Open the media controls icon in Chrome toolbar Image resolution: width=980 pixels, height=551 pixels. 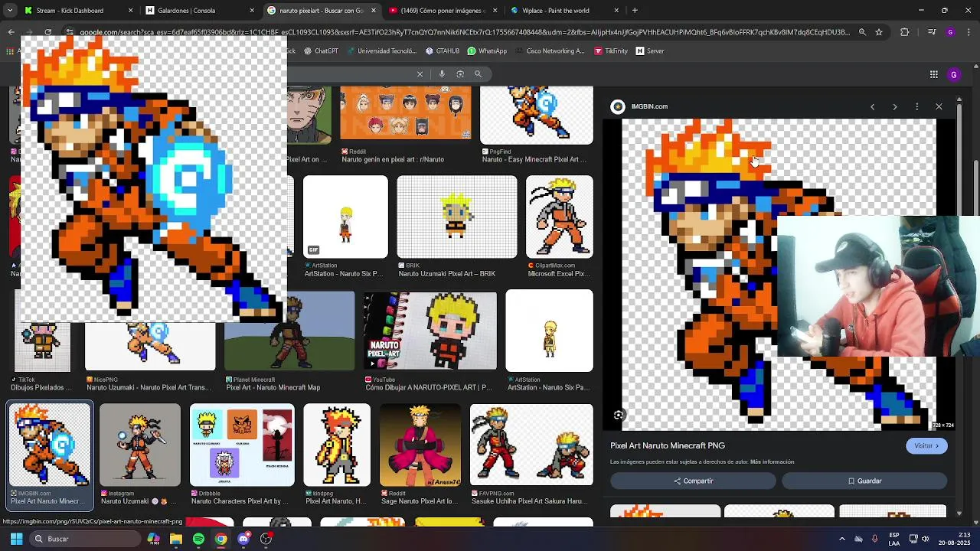point(932,32)
